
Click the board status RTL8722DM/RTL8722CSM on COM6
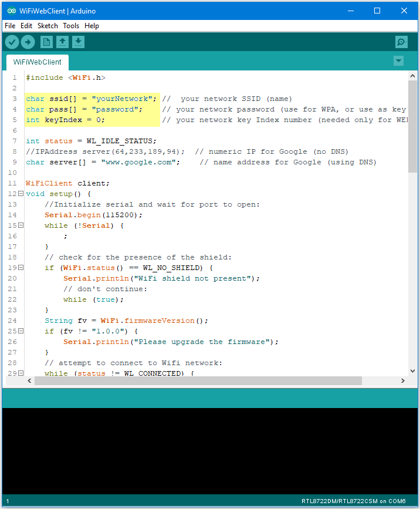(354, 501)
